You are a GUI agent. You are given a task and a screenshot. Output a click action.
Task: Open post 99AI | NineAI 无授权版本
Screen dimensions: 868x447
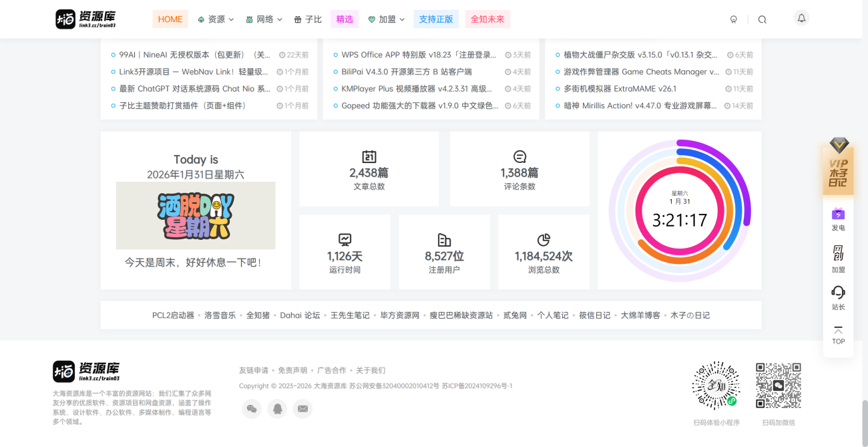(195, 55)
